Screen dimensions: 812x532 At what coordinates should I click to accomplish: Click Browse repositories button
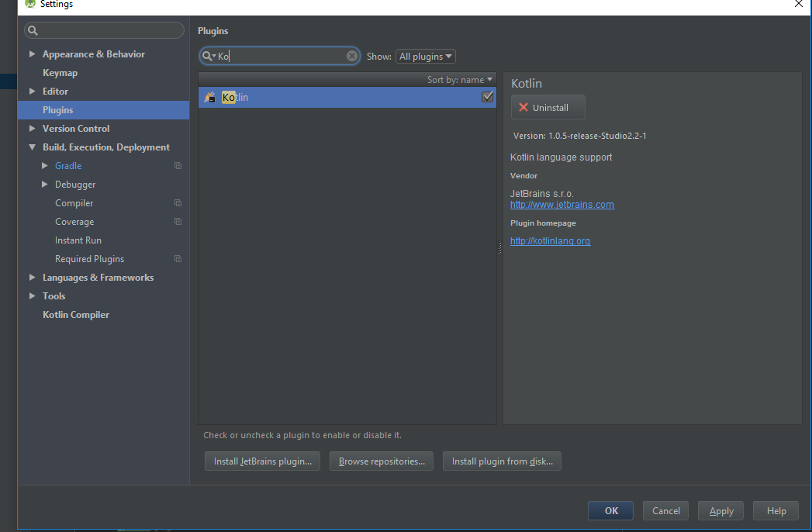click(382, 461)
